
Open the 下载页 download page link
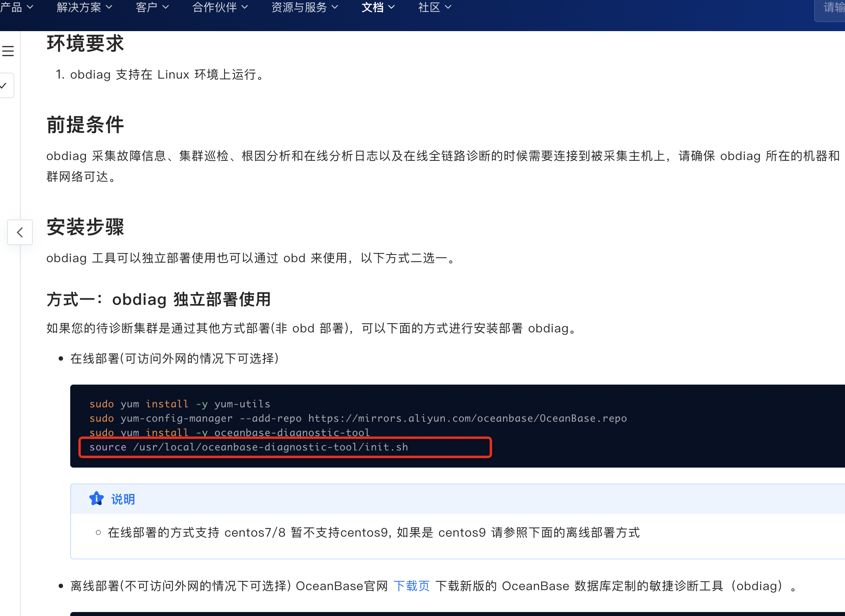[x=411, y=586]
